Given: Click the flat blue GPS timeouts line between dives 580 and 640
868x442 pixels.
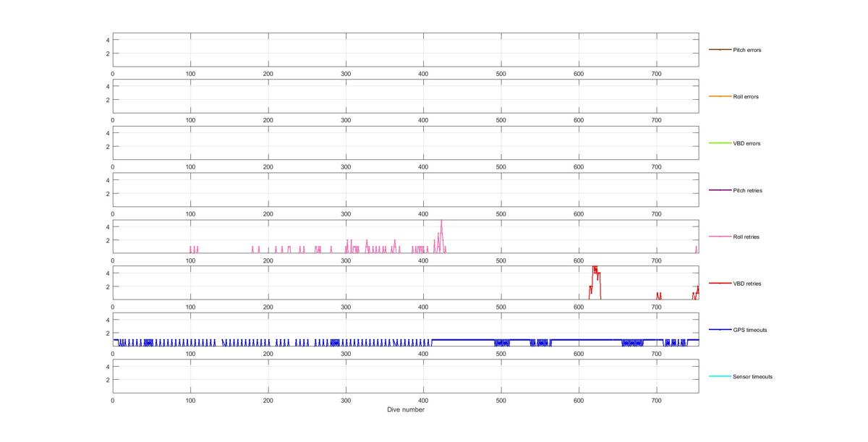Looking at the screenshot, I should pyautogui.click(x=587, y=339).
